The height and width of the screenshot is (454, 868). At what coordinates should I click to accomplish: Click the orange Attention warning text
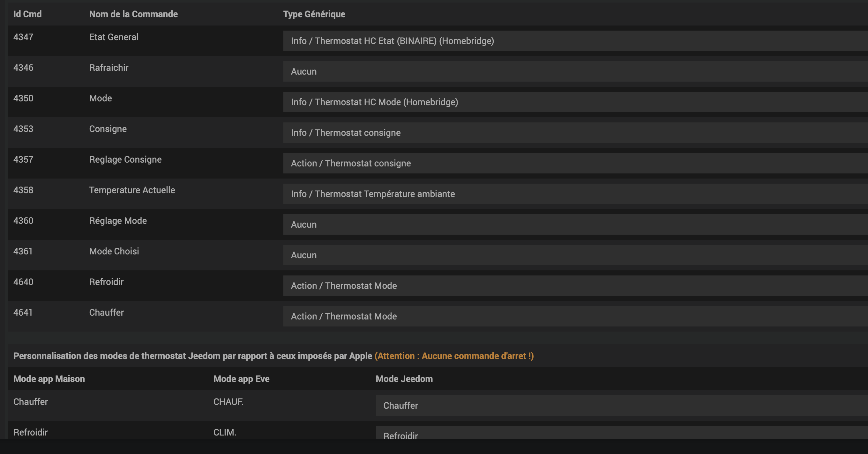click(x=454, y=356)
